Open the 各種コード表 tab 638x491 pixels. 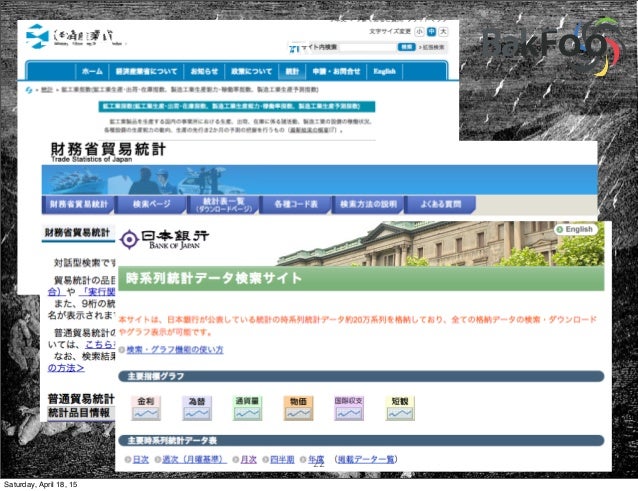(296, 204)
